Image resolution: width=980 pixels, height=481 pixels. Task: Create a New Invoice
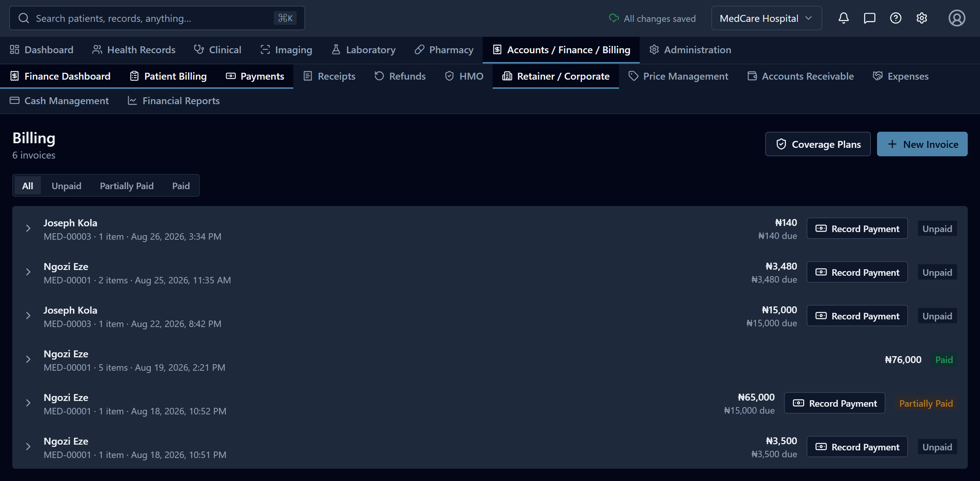point(922,144)
